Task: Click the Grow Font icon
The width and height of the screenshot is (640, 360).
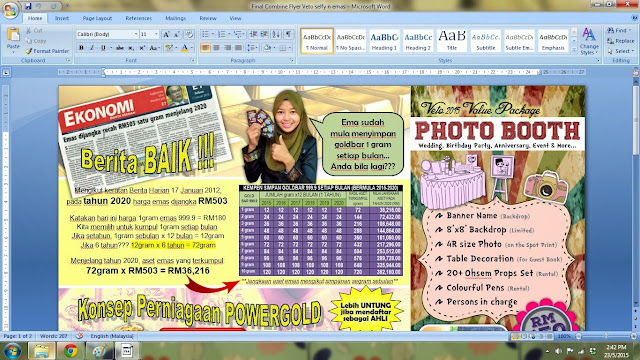Action: tap(166, 34)
